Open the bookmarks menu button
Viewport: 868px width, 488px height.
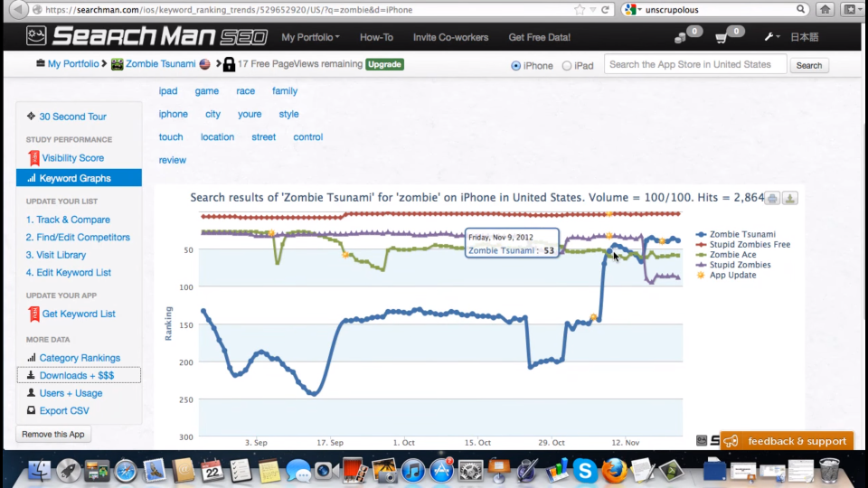(852, 9)
